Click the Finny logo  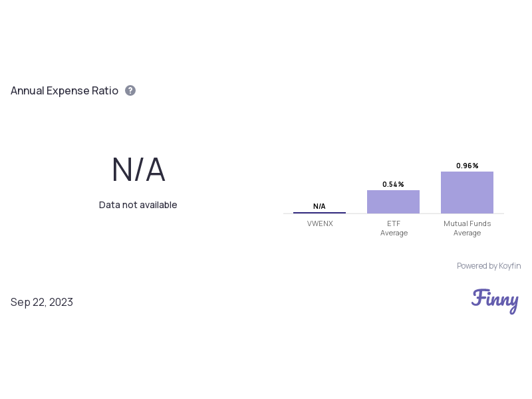click(x=495, y=301)
